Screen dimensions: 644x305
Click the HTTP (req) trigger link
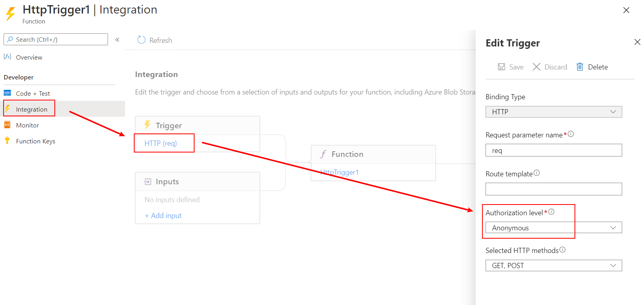161,143
